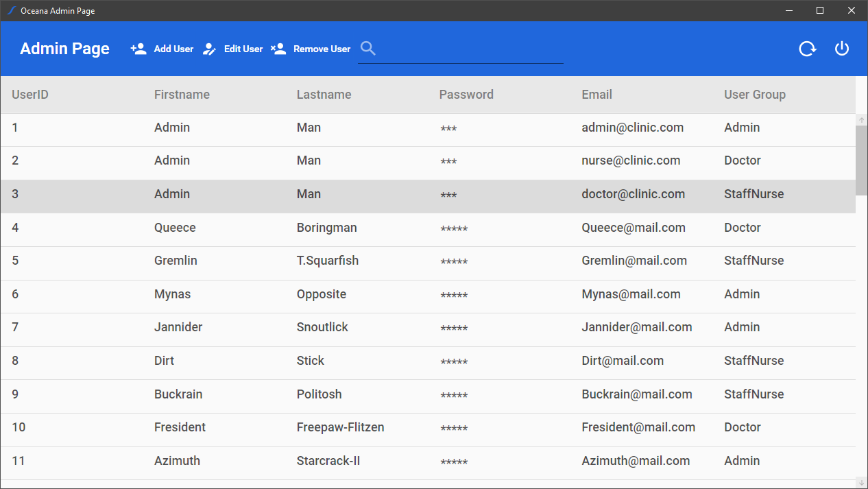Click the vertical scrollbar thumb
868x489 pixels.
pos(862,160)
